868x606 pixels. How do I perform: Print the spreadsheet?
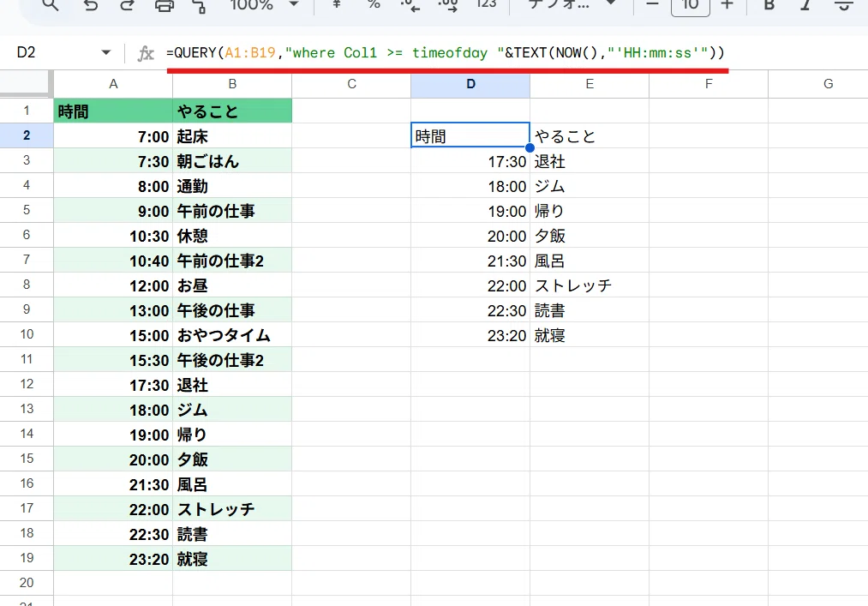tap(164, 4)
